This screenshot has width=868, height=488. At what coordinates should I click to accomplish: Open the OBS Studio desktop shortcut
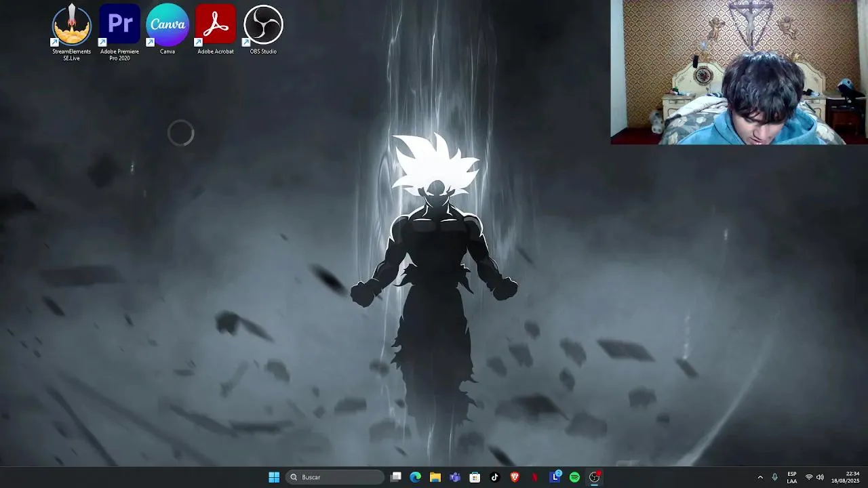(263, 28)
